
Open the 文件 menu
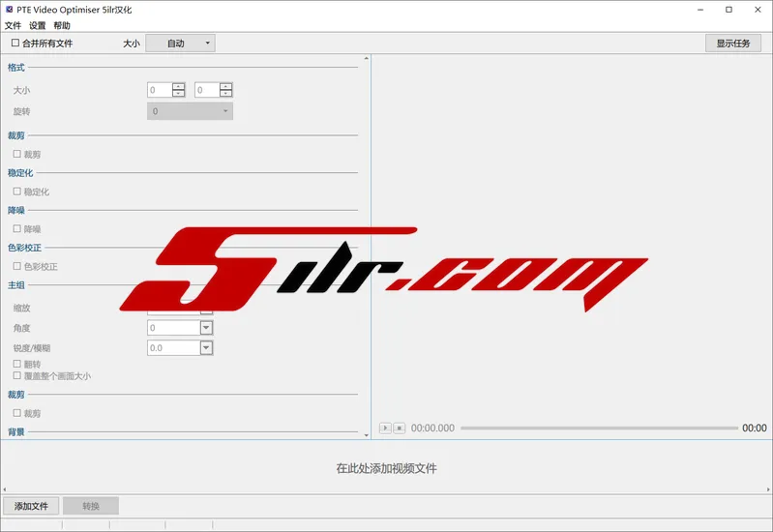[x=13, y=26]
